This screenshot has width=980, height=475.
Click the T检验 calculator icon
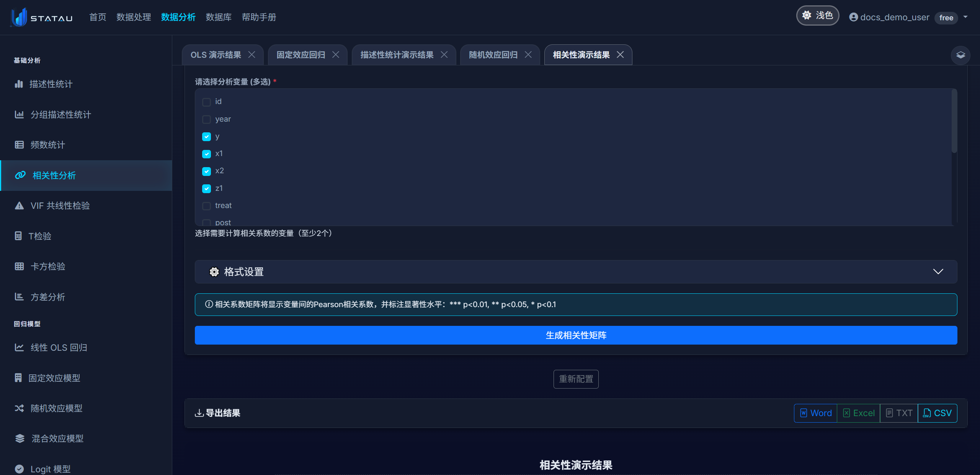click(18, 236)
